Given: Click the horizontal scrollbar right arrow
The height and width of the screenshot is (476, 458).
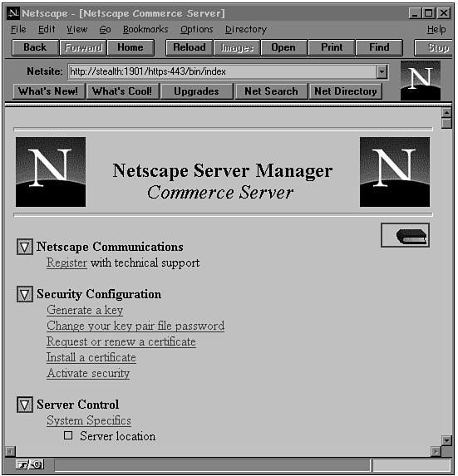Looking at the screenshot, I should click(x=436, y=451).
